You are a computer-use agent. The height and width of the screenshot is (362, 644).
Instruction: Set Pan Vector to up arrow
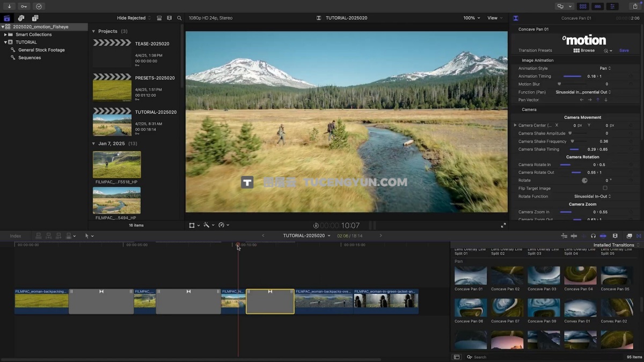(598, 100)
